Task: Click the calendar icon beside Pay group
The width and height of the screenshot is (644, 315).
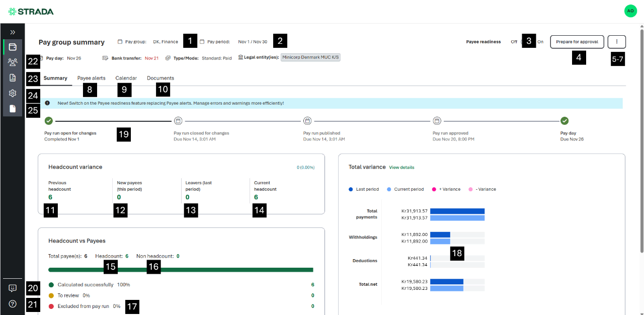Action: point(120,42)
